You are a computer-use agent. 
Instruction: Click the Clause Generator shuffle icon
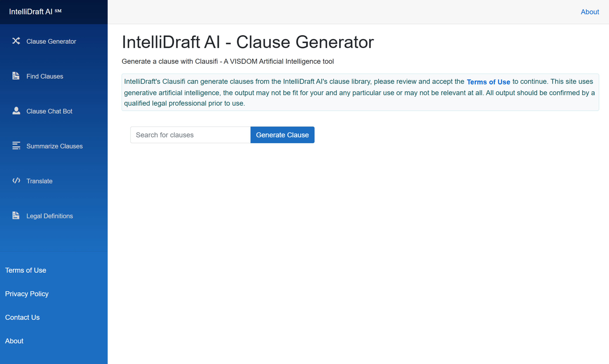point(16,41)
